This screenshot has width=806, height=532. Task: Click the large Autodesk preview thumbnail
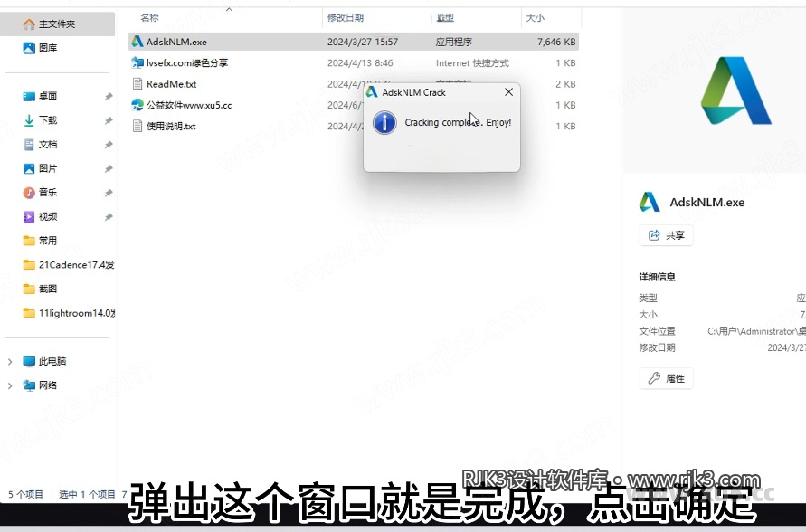735,91
